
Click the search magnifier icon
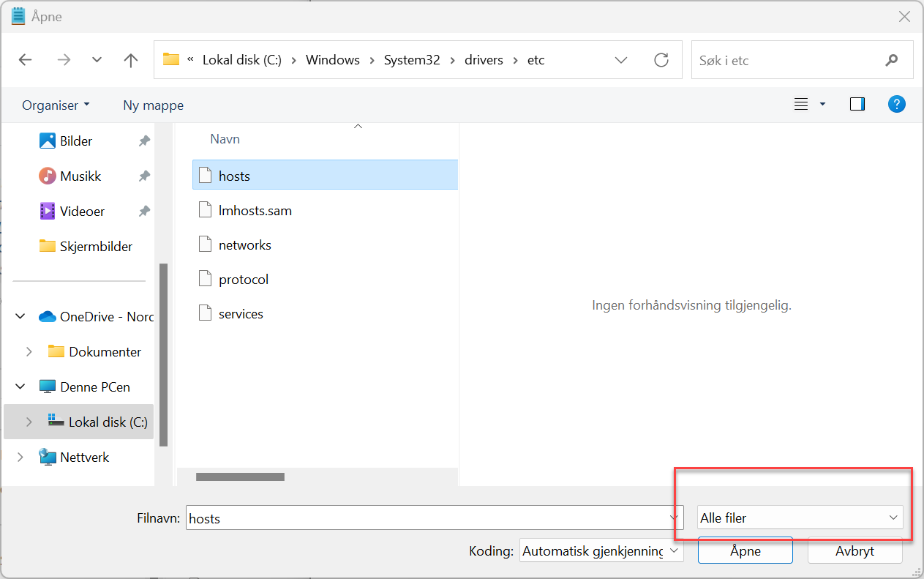(x=891, y=60)
